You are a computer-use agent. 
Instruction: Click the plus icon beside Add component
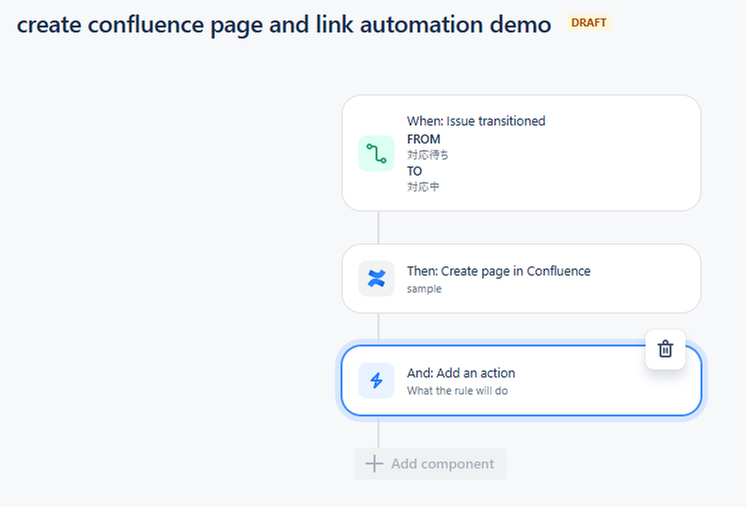(374, 463)
